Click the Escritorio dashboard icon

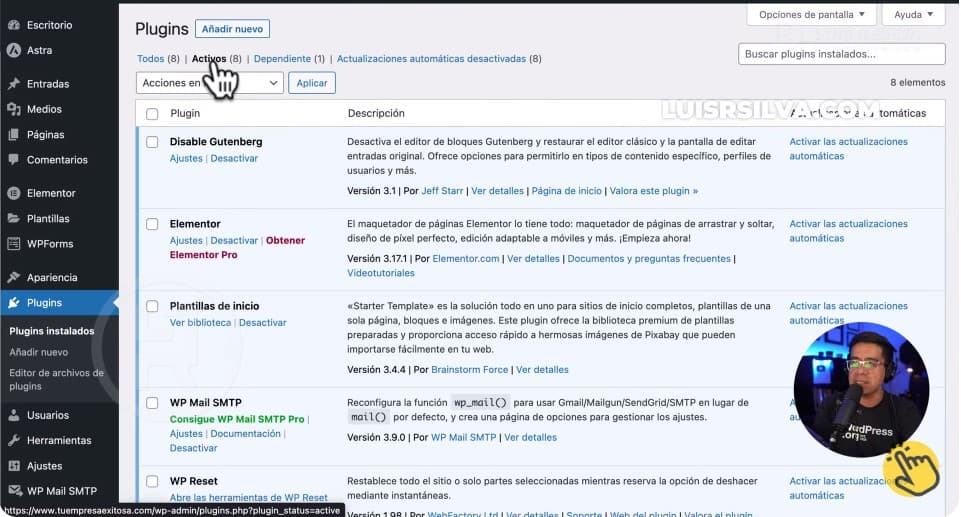[x=13, y=25]
